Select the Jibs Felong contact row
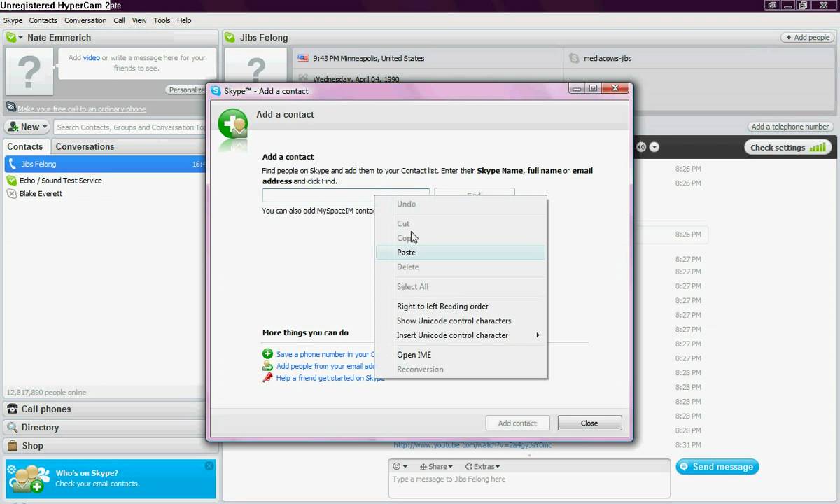The width and height of the screenshot is (840, 504). pyautogui.click(x=105, y=164)
